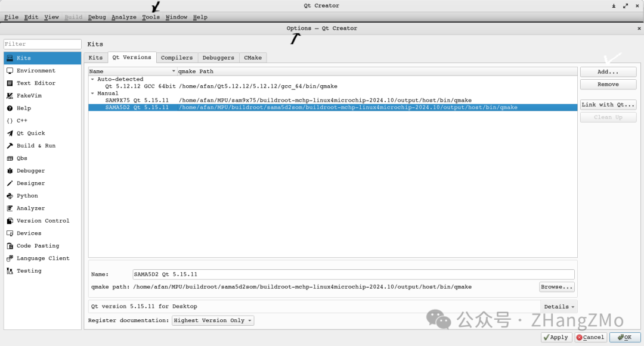644x346 pixels.
Task: Open the Python category icon
Action: pyautogui.click(x=10, y=195)
